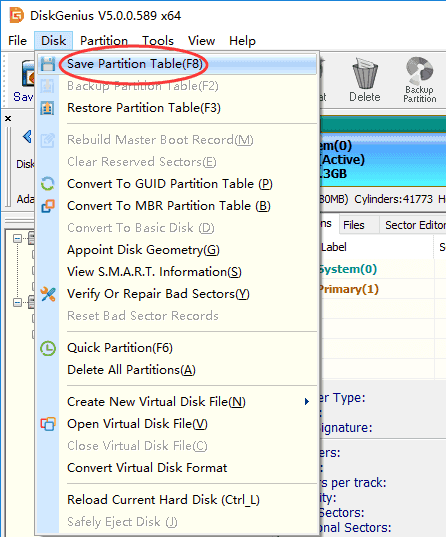Choose Convert To MBR Partition Table

point(177,206)
